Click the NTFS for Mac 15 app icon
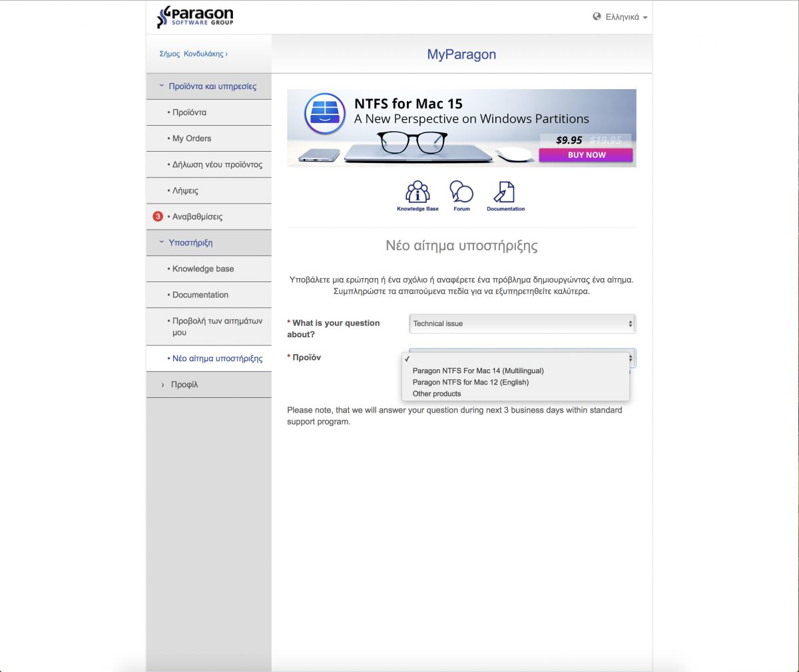The width and height of the screenshot is (799, 672). click(x=325, y=114)
